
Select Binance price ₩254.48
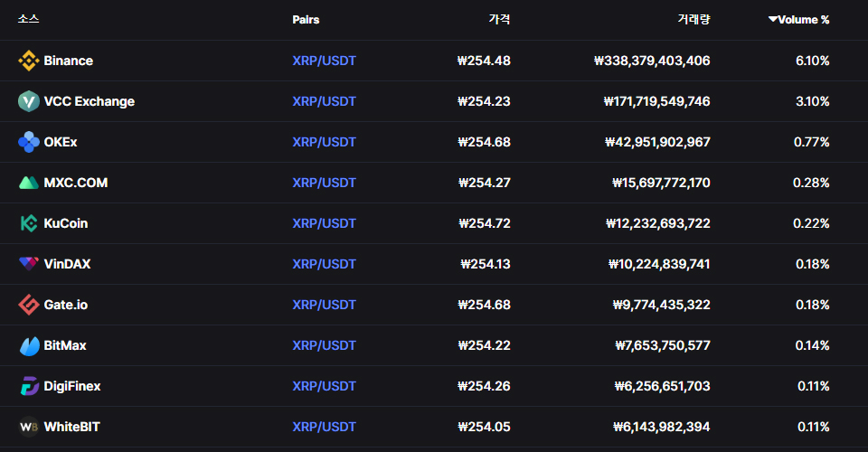coord(484,61)
